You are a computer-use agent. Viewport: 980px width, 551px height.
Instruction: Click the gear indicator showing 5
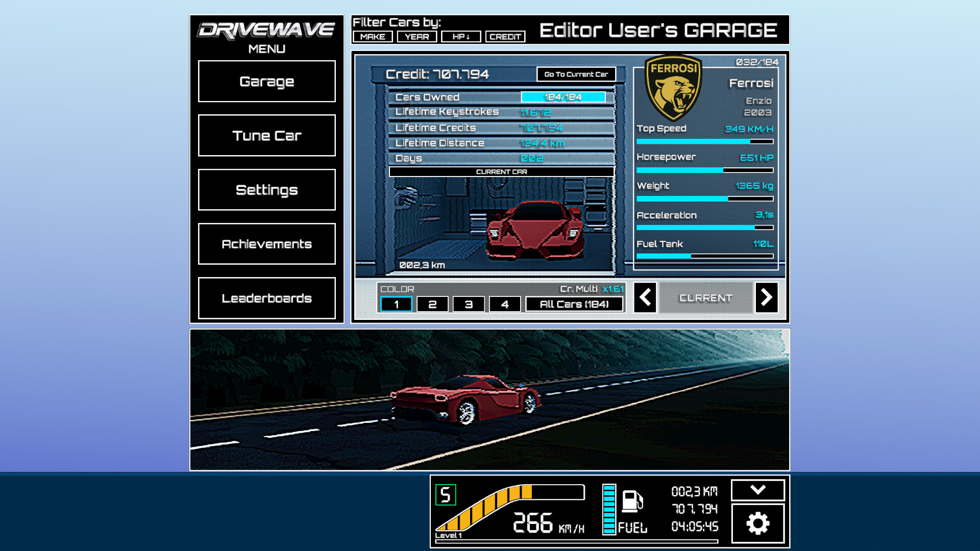[444, 494]
